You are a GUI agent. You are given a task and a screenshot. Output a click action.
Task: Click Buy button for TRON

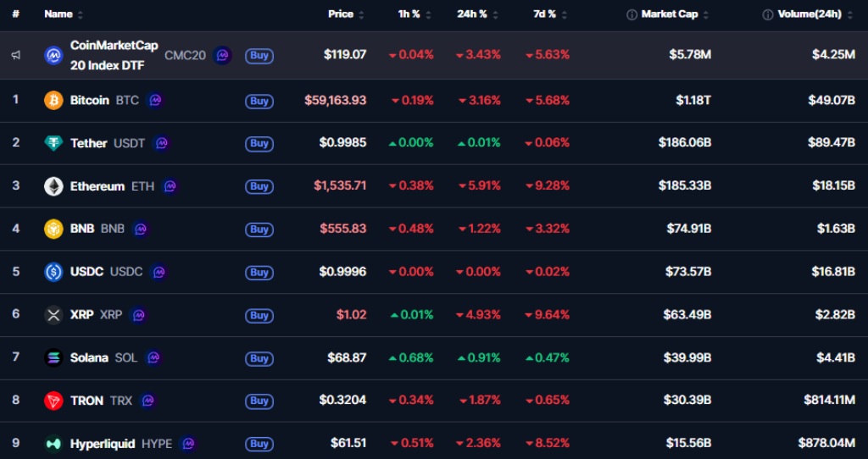click(259, 401)
